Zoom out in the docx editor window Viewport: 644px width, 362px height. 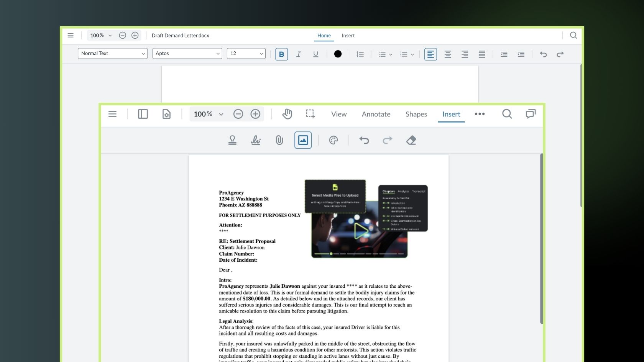(122, 35)
